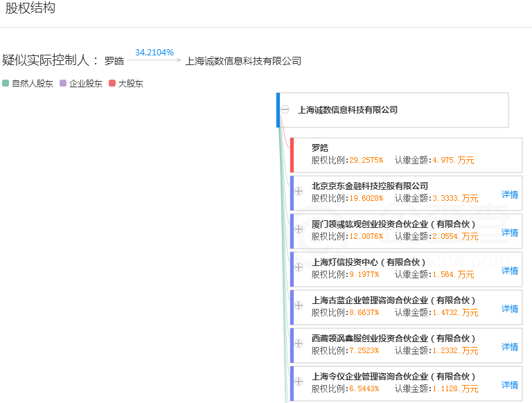Click the 企业股东 legend label
The width and height of the screenshot is (532, 403).
pyautogui.click(x=86, y=84)
